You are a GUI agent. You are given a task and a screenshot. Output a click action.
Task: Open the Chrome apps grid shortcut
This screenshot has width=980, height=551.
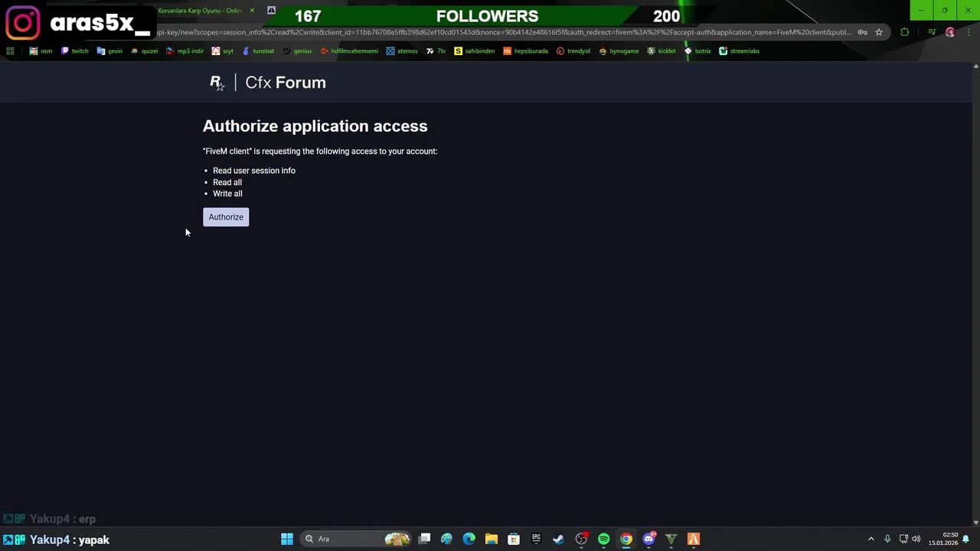tap(10, 51)
